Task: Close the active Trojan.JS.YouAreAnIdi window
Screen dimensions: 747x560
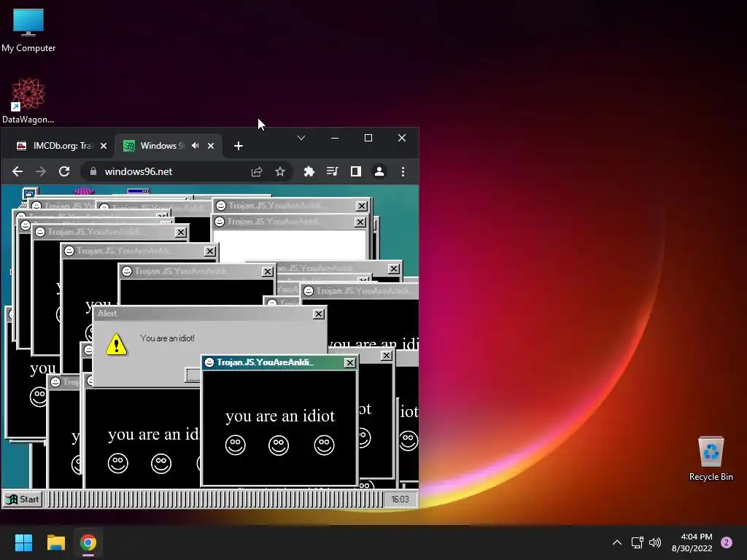Action: (x=349, y=363)
